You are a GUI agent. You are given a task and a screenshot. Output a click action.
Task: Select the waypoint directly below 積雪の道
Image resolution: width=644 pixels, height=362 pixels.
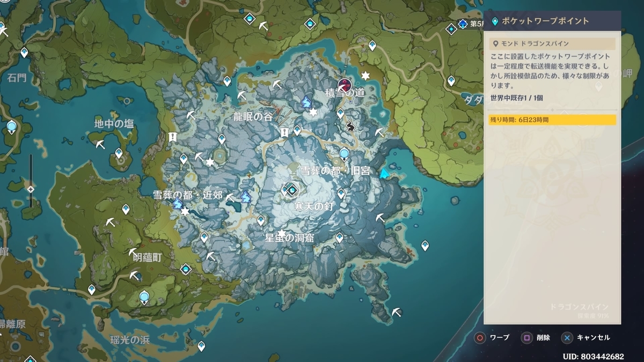point(340,113)
